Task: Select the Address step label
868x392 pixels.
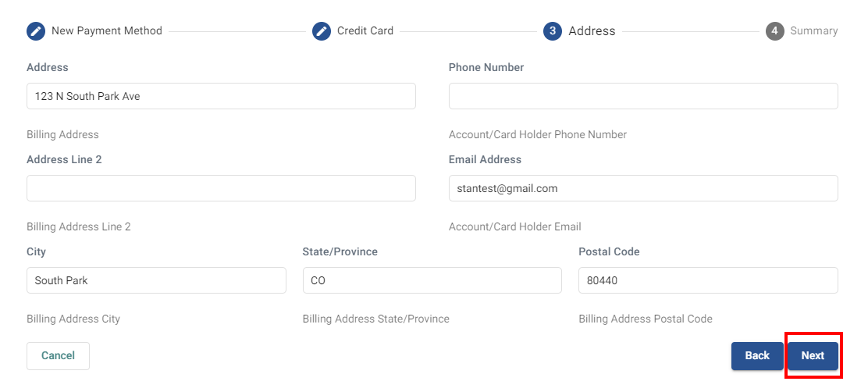Action: pyautogui.click(x=592, y=31)
